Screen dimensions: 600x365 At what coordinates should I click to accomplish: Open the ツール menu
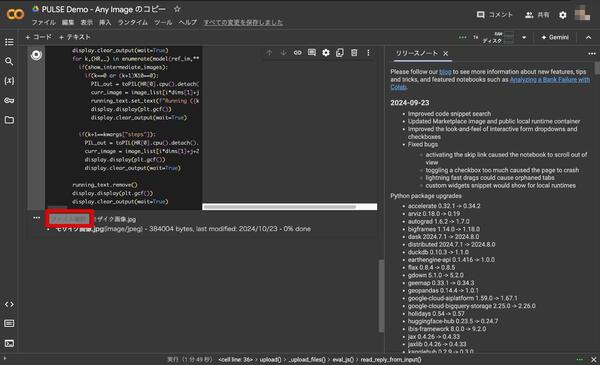163,23
